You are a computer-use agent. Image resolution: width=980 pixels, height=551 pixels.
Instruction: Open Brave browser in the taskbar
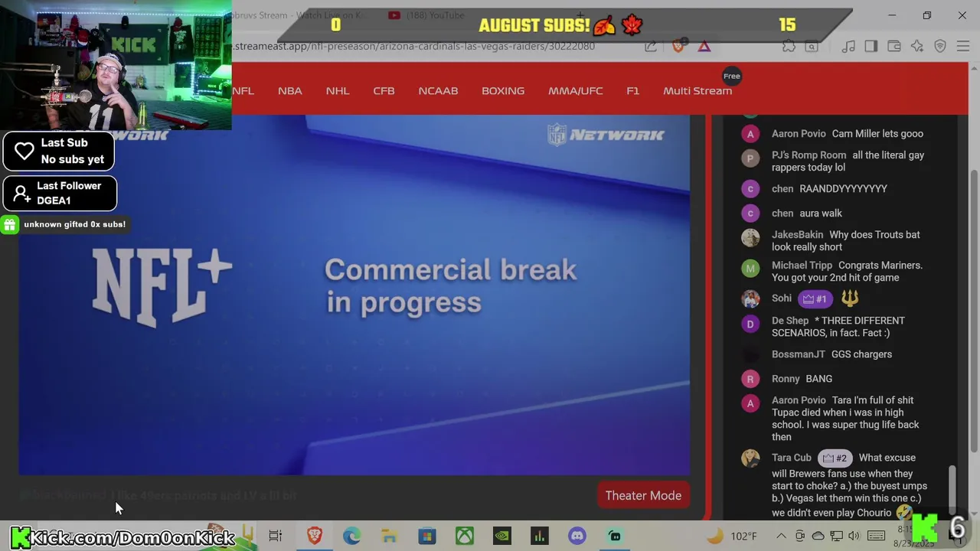pyautogui.click(x=314, y=536)
